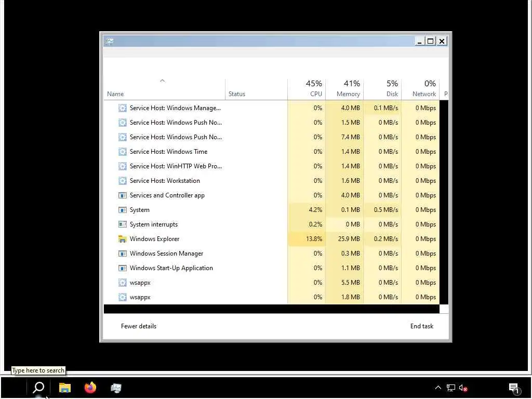The height and width of the screenshot is (399, 532).
Task: Click the gear icon beside Service Host: Windows Manage...
Action: [x=123, y=108]
